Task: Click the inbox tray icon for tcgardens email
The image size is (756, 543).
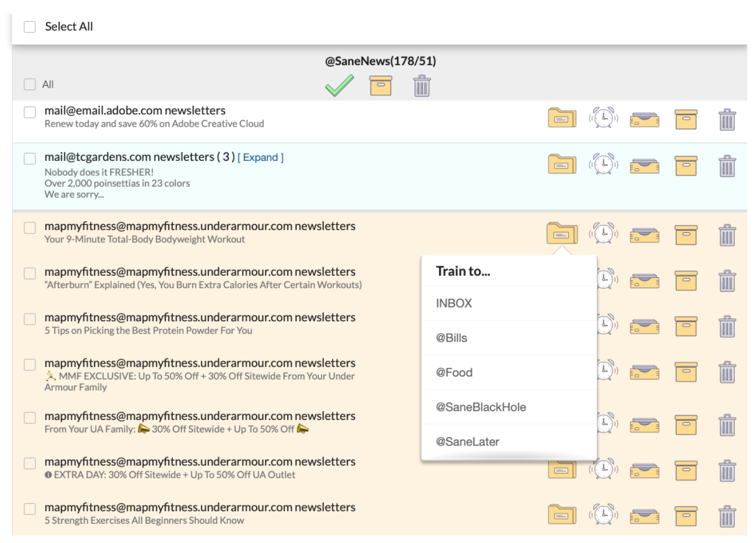Action: tap(644, 165)
